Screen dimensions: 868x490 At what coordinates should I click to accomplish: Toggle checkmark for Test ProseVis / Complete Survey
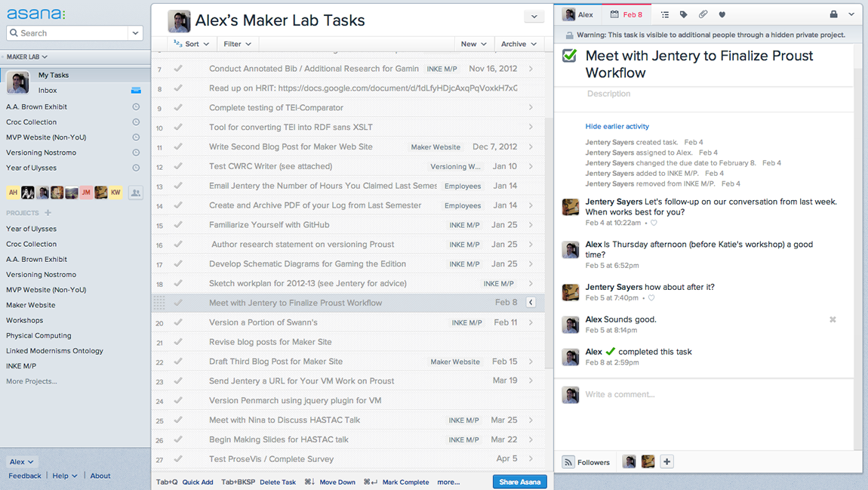point(178,458)
